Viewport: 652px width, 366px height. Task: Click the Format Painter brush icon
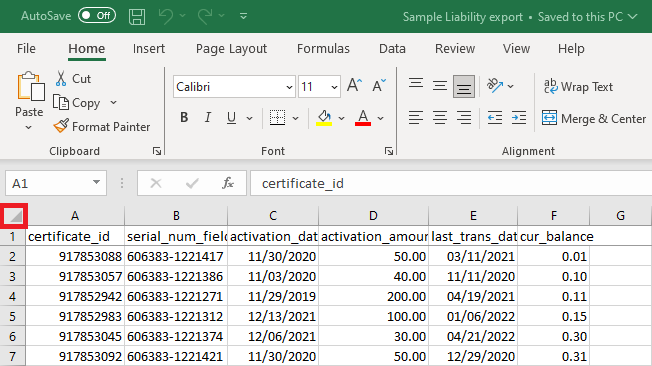click(61, 126)
